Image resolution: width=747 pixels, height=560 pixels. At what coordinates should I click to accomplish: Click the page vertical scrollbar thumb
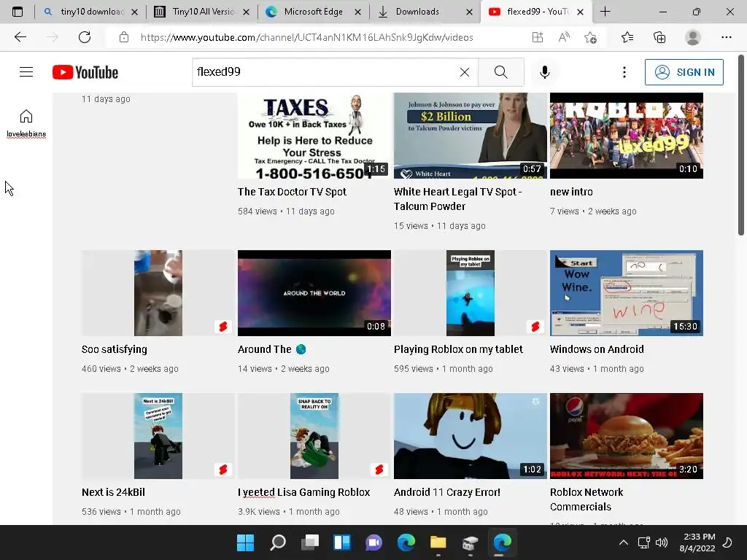pos(741,145)
